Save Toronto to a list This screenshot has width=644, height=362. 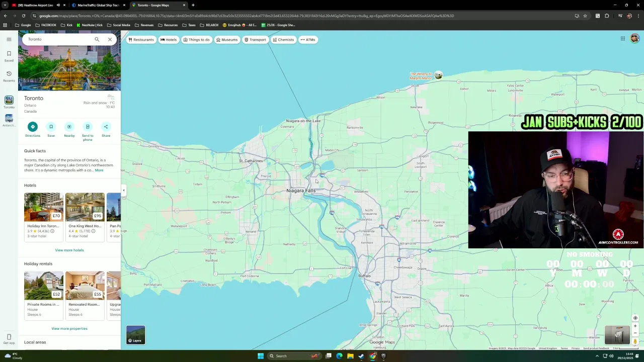coord(51,129)
